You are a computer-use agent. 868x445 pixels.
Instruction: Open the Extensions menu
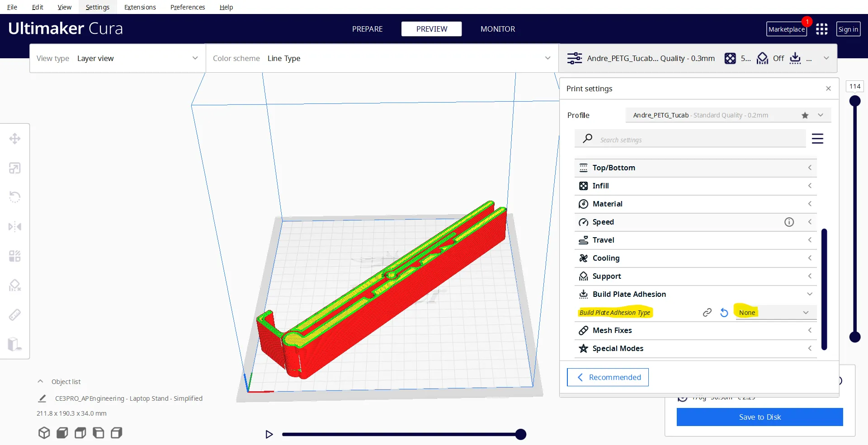coord(140,7)
